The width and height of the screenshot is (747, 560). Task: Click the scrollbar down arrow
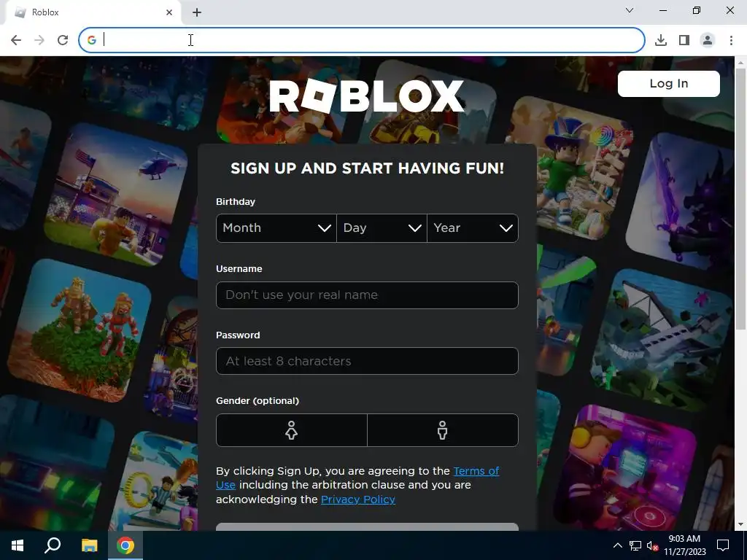[x=740, y=525]
